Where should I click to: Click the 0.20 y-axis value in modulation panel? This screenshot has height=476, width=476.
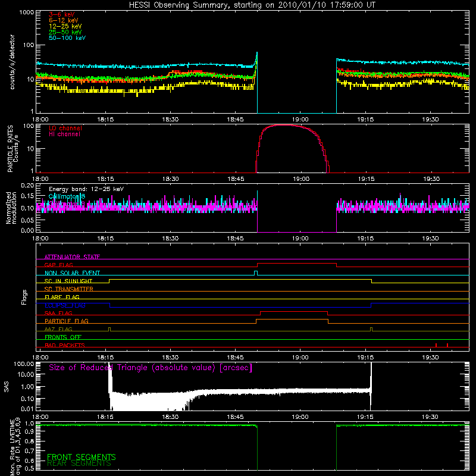pos(27,186)
